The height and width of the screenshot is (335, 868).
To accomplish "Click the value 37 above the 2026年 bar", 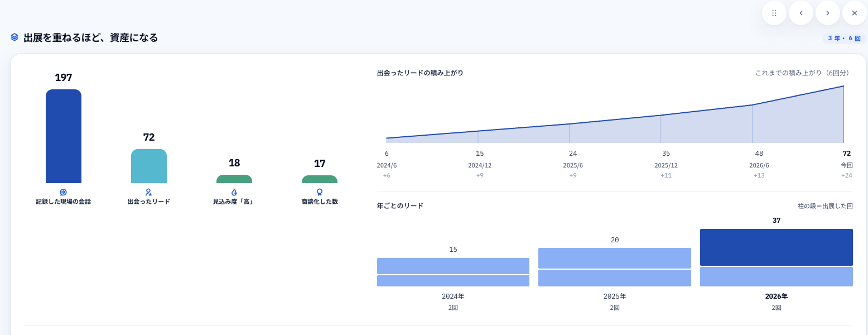I will (x=777, y=221).
